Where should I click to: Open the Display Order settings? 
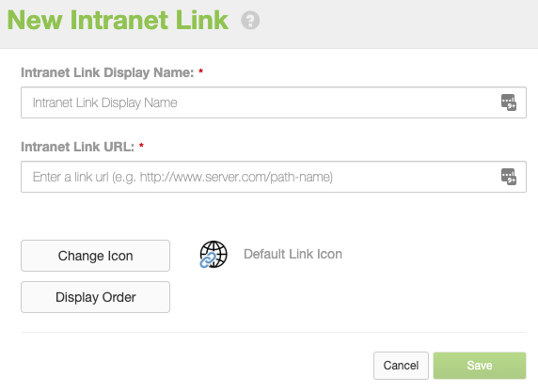click(95, 297)
